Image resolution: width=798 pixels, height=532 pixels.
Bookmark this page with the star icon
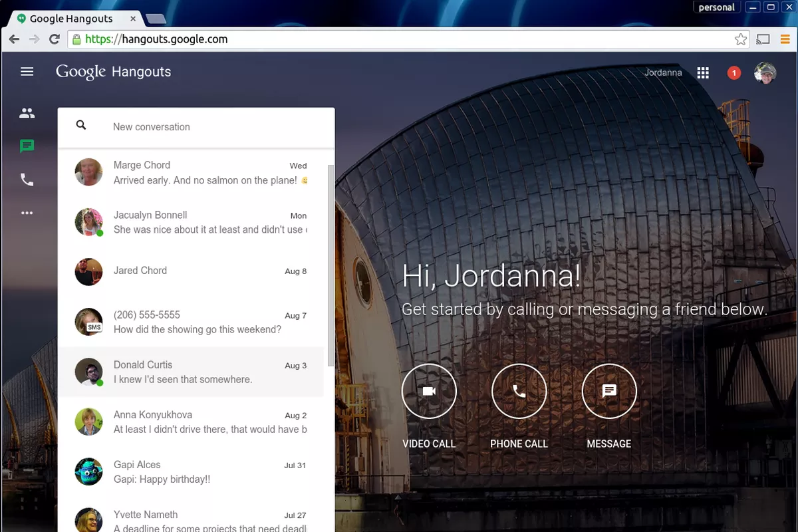pyautogui.click(x=740, y=40)
